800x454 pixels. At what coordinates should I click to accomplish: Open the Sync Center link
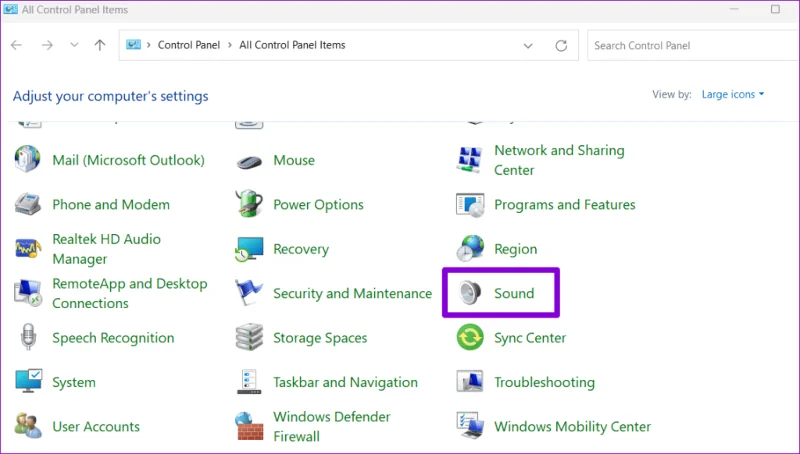(530, 338)
